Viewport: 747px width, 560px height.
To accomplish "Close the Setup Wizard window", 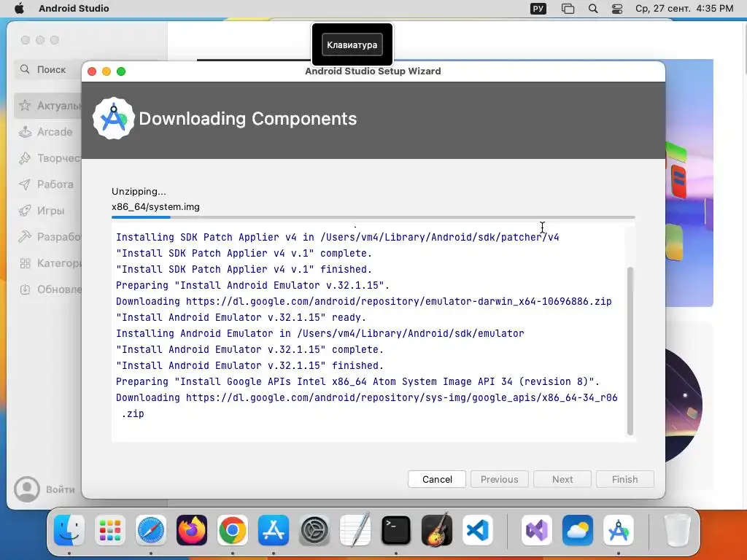I will pyautogui.click(x=92, y=71).
